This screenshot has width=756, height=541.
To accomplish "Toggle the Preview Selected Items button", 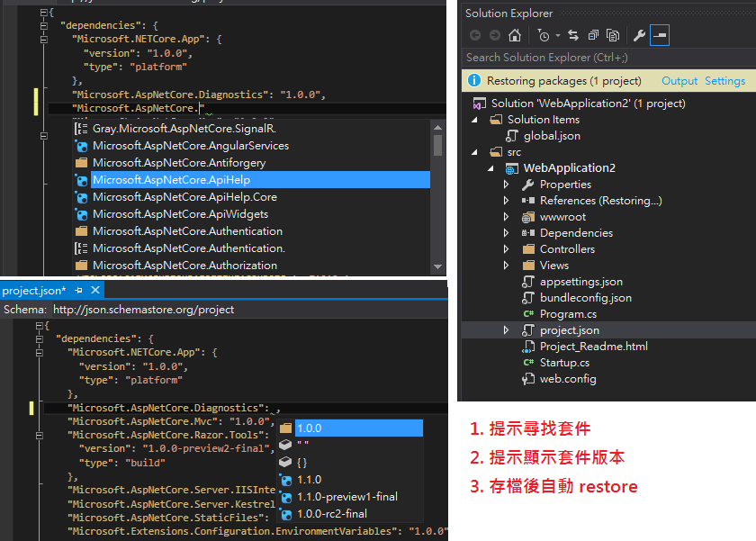I will point(660,35).
